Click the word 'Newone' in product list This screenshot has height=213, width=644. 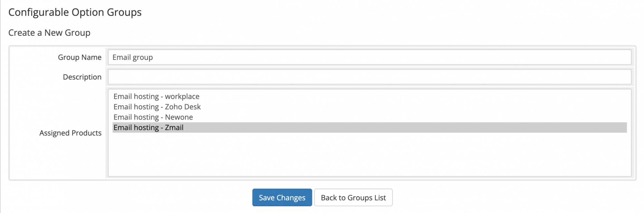coord(179,117)
